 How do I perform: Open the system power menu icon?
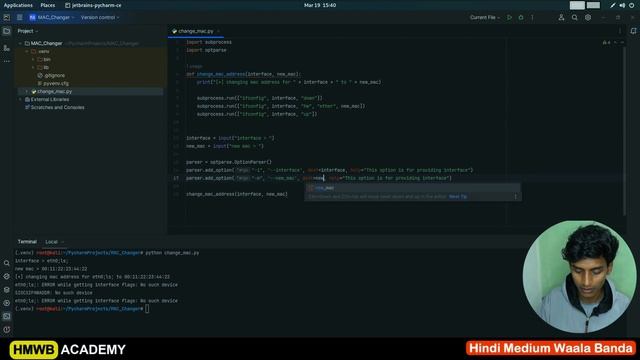631,5
